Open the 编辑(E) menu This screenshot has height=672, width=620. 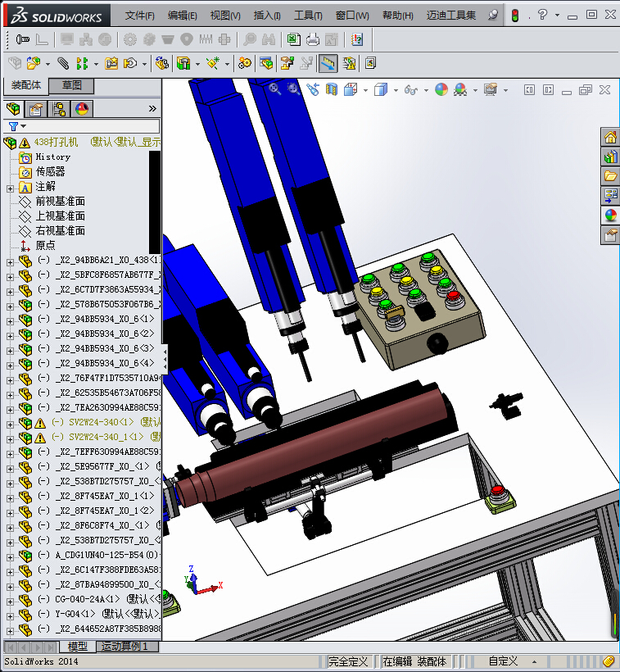[183, 16]
